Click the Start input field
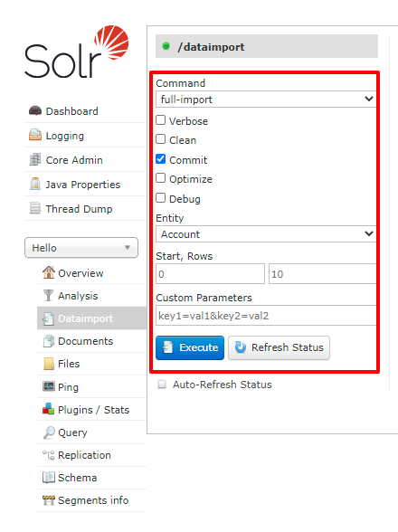 210,274
